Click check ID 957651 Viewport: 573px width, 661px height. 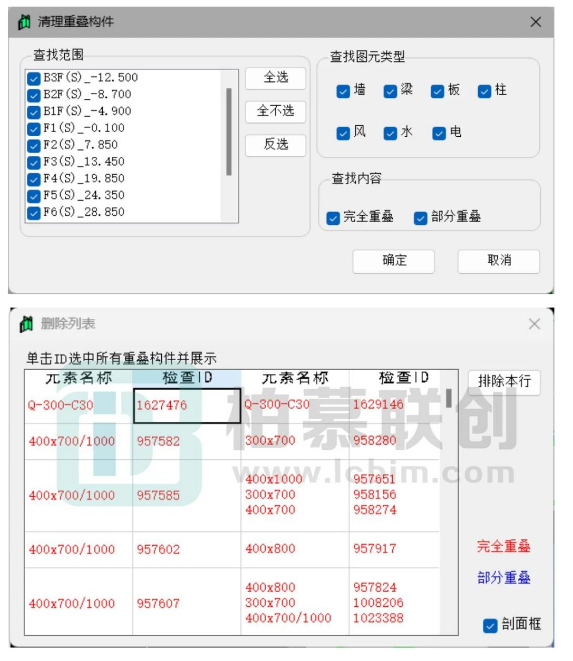(x=374, y=479)
